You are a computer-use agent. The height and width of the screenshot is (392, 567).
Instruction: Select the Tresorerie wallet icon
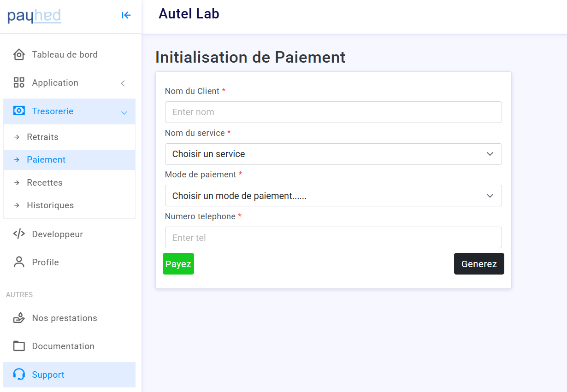click(x=18, y=111)
